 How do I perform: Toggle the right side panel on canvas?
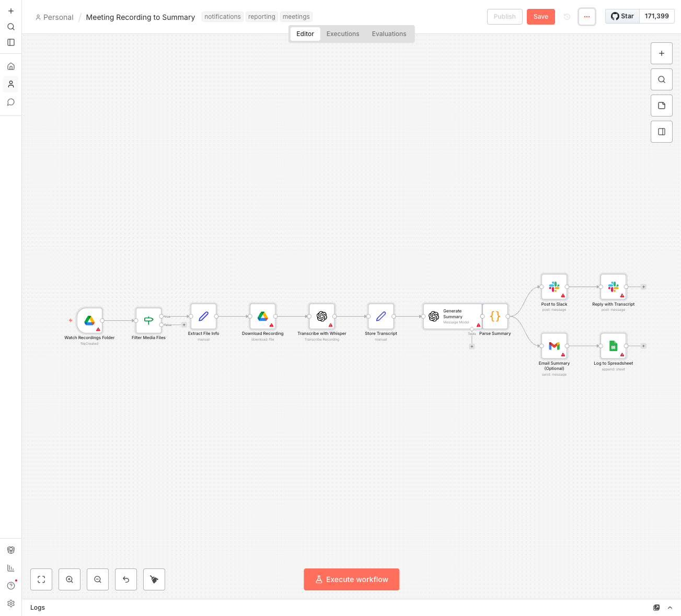662,132
